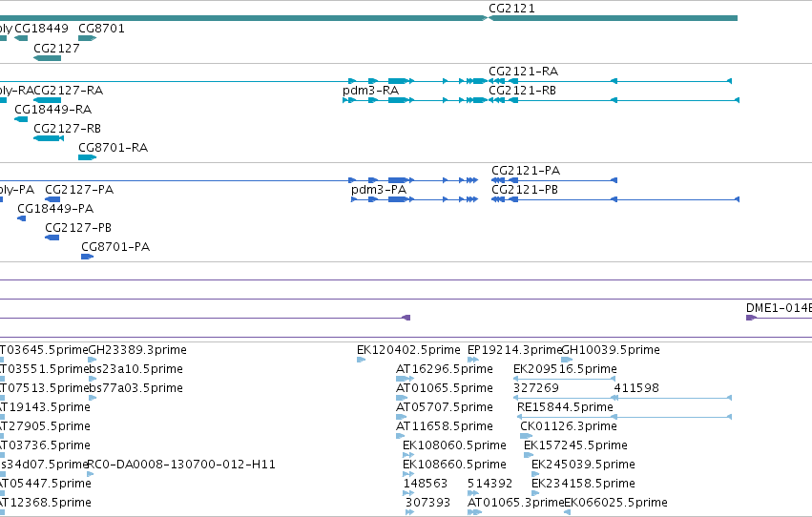The width and height of the screenshot is (812, 517).
Task: Select the 514392 feature label
Action: tap(489, 484)
